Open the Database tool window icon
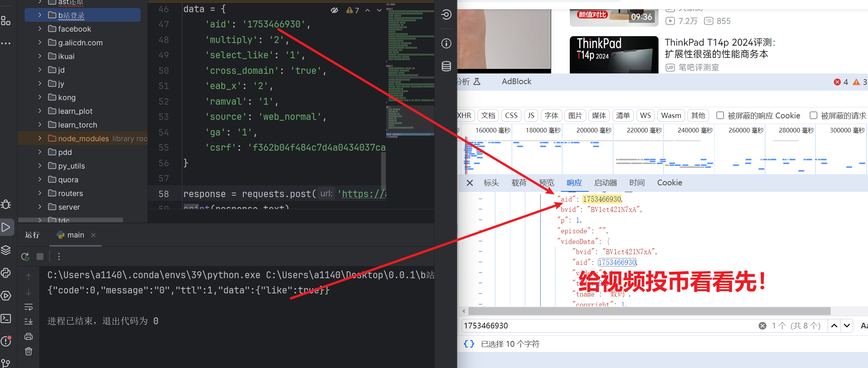Screen dimensions: 868x368 446,66
